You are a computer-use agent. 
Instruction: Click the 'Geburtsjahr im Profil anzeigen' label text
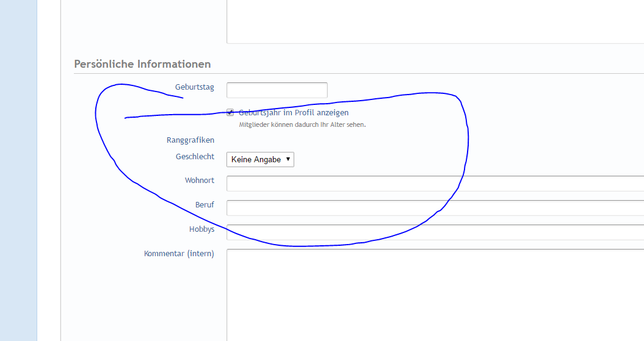pyautogui.click(x=294, y=113)
